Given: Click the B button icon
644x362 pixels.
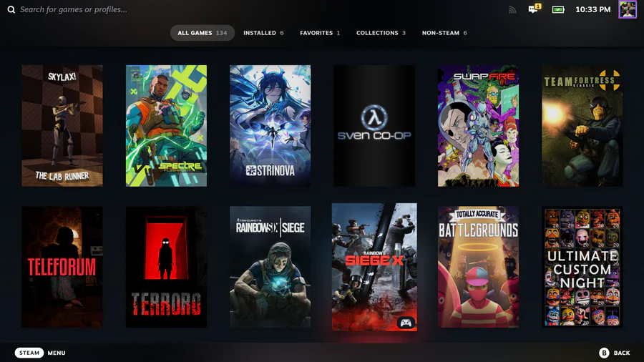Looking at the screenshot, I should [x=604, y=353].
